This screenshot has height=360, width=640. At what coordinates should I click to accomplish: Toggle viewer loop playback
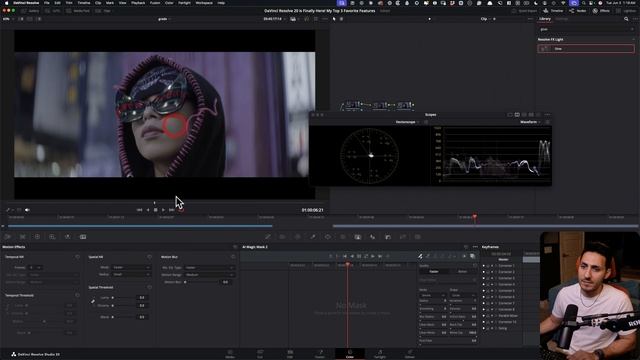click(180, 210)
